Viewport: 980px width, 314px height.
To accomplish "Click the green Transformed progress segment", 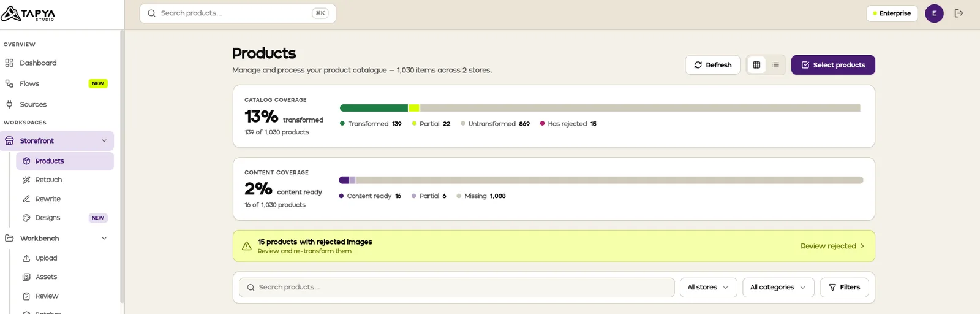I will click(374, 108).
